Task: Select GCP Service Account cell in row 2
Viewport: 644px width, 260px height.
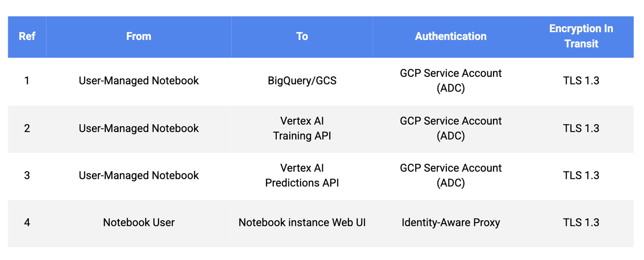Action: [451, 128]
